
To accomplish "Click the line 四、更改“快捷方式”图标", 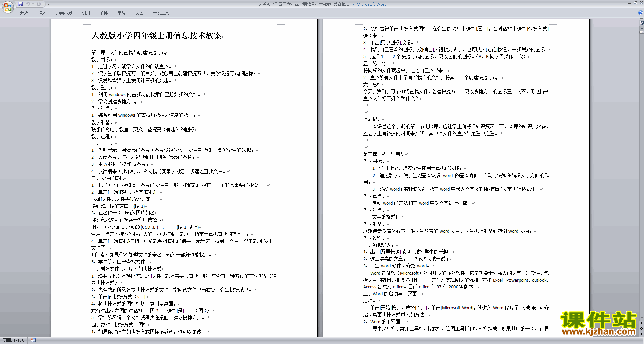I will 119,325.
